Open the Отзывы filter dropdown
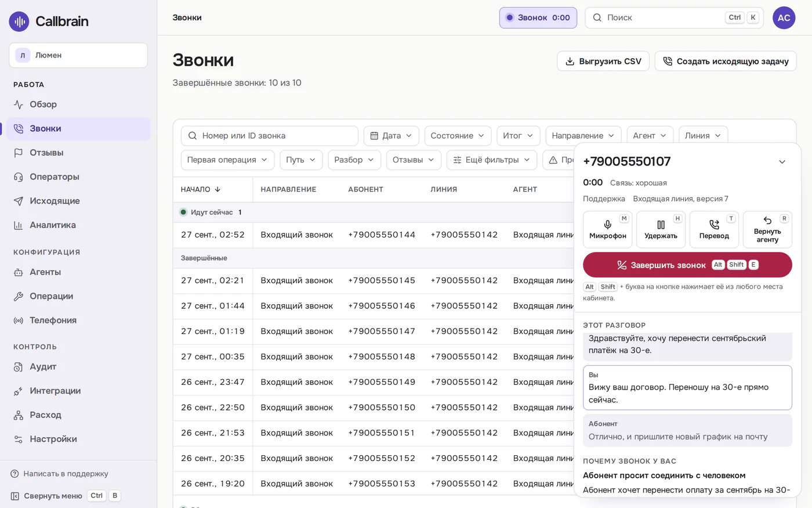The width and height of the screenshot is (812, 508). click(414, 160)
